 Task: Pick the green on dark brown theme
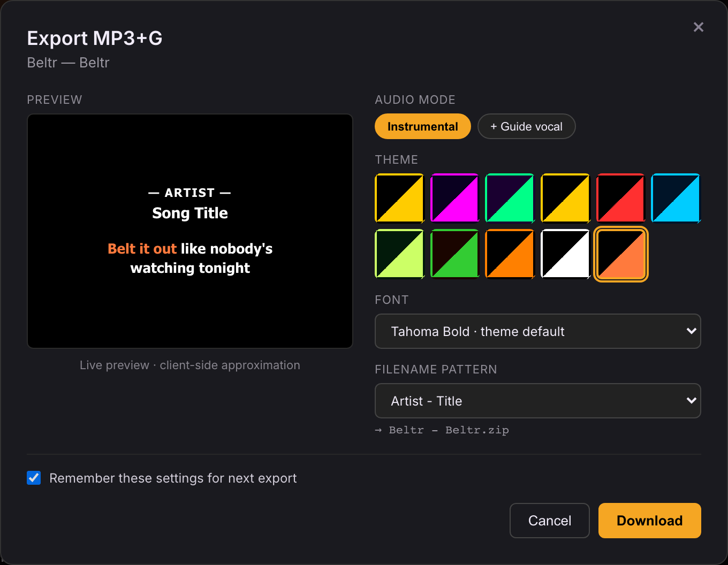coord(454,254)
